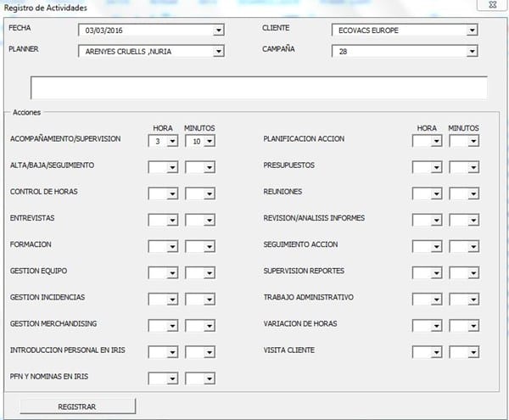Open MINUTOS dropdown for ACOMPAÑAMIENTO/SUPERVISION

click(210, 142)
